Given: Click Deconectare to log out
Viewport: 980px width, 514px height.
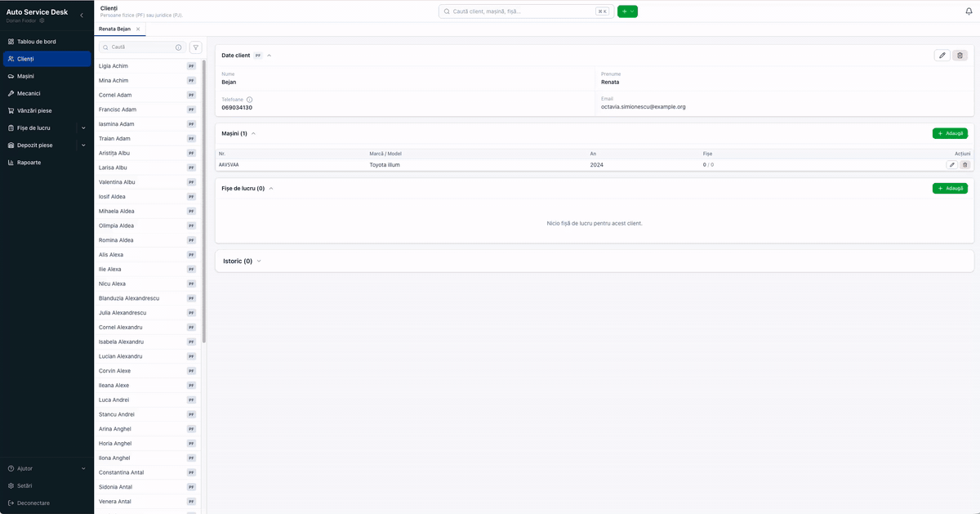Looking at the screenshot, I should coord(47,503).
